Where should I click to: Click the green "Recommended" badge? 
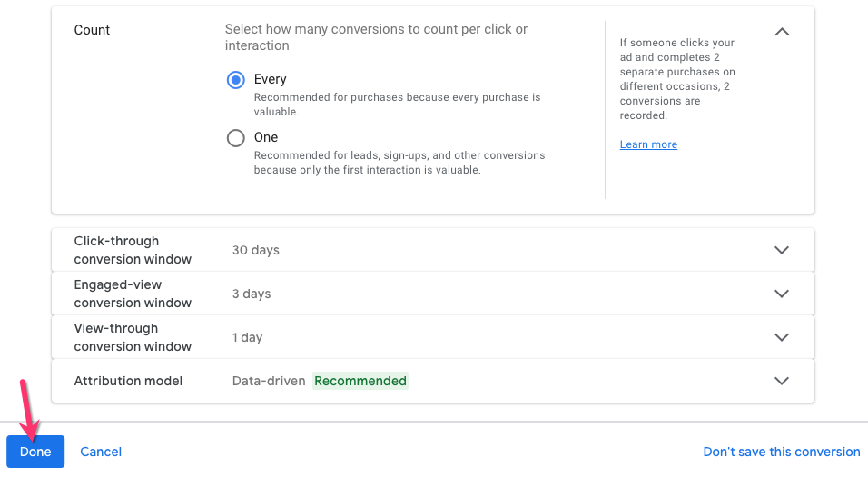360,381
